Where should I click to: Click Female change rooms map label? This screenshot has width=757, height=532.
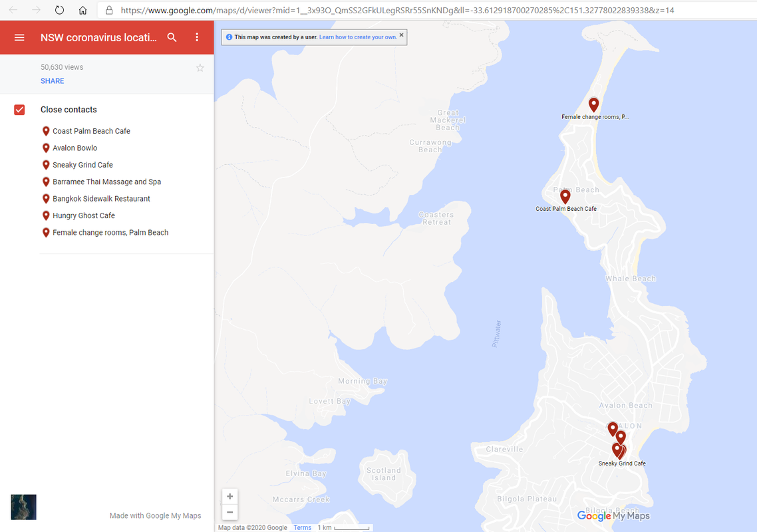click(x=595, y=117)
